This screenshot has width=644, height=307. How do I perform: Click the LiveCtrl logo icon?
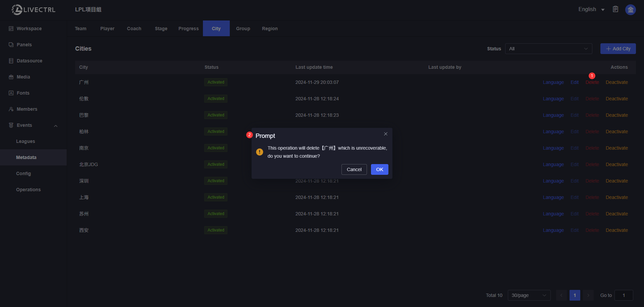pos(17,10)
